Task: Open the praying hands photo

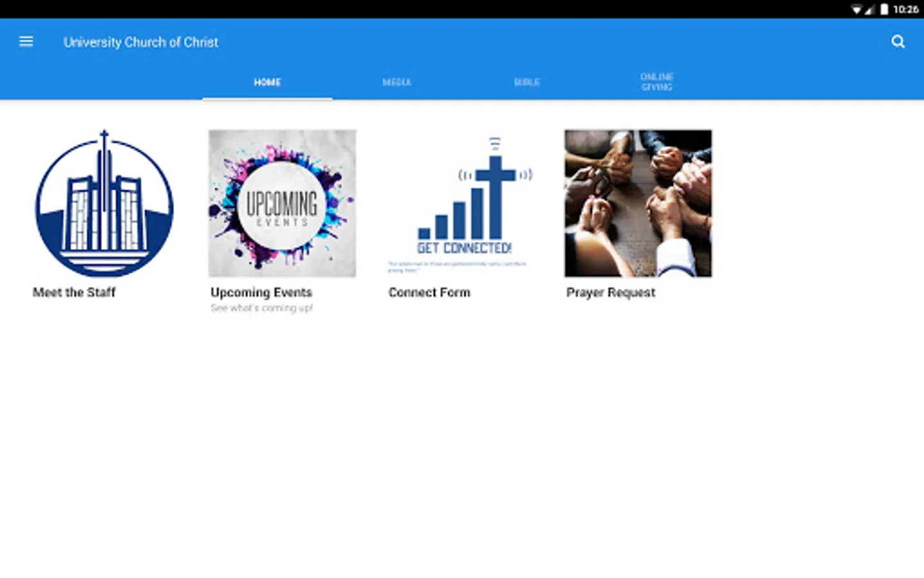Action: pyautogui.click(x=638, y=204)
